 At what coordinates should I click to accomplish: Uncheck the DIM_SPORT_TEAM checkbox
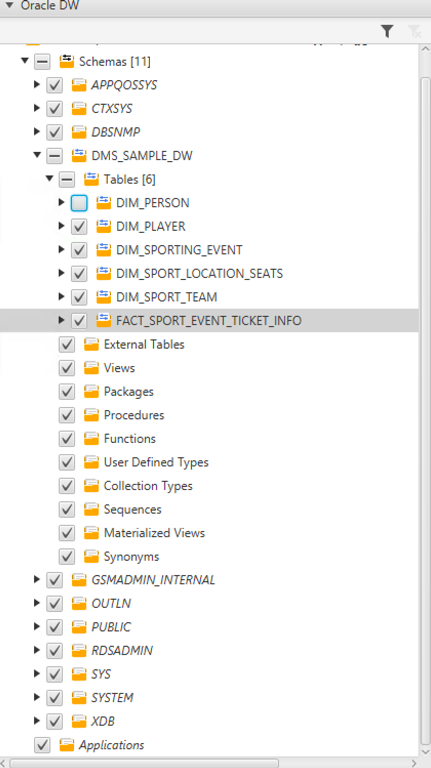79,297
